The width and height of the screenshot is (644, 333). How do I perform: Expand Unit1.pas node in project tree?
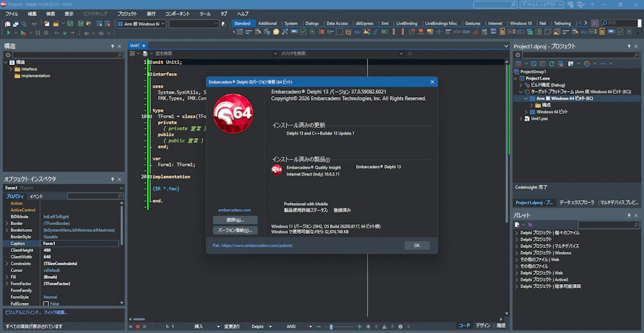tap(521, 119)
